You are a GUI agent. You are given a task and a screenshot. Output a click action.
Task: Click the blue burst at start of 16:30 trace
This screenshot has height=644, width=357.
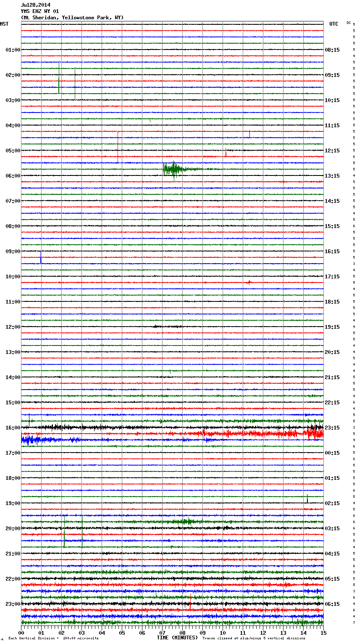[31, 440]
